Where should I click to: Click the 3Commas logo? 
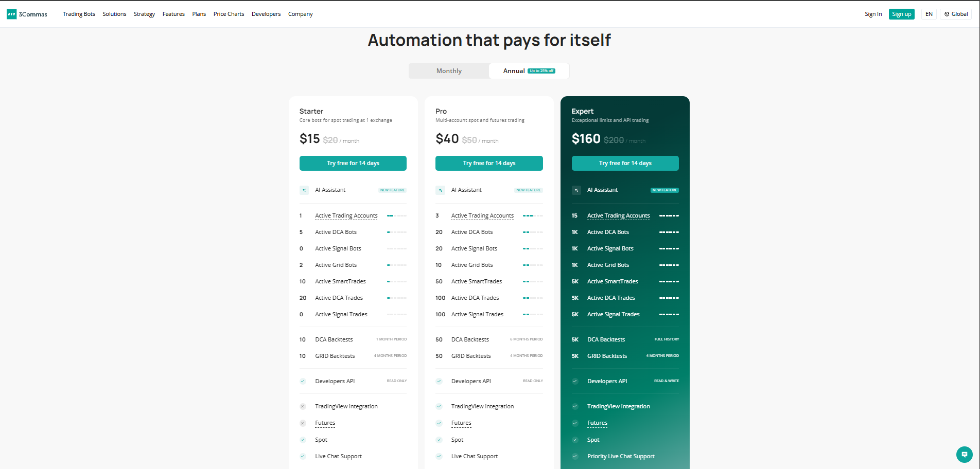click(x=26, y=14)
